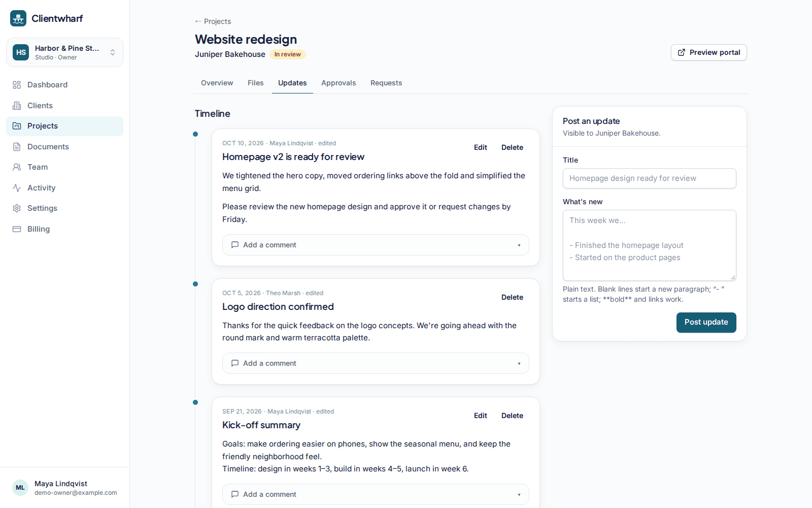The image size is (812, 508).
Task: Go to Billing in the sidebar
Action: point(64,229)
